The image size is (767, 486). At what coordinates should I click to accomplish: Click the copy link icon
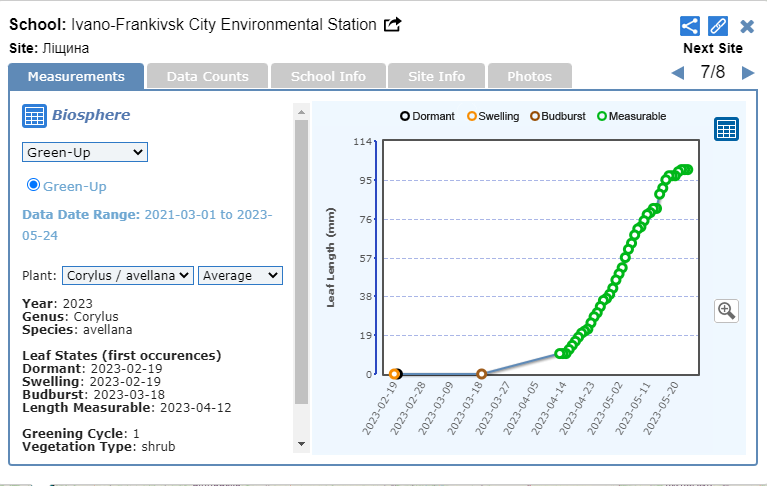(718, 26)
